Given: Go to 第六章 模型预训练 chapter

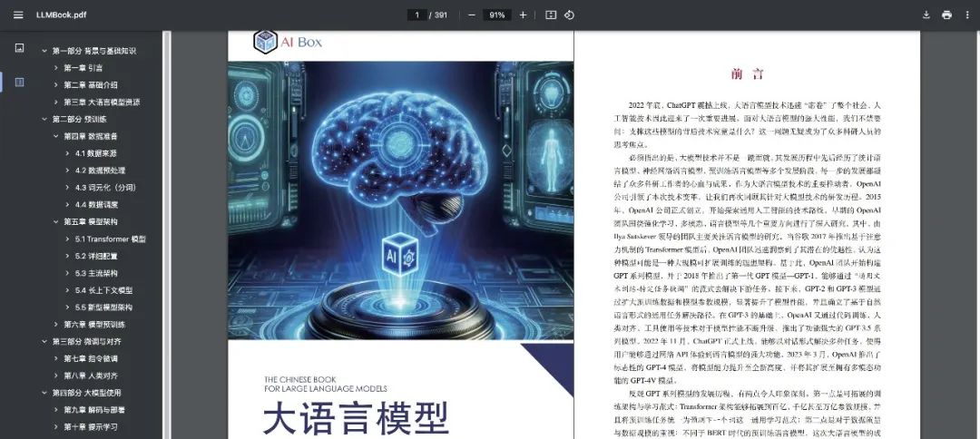Looking at the screenshot, I should click(x=94, y=324).
